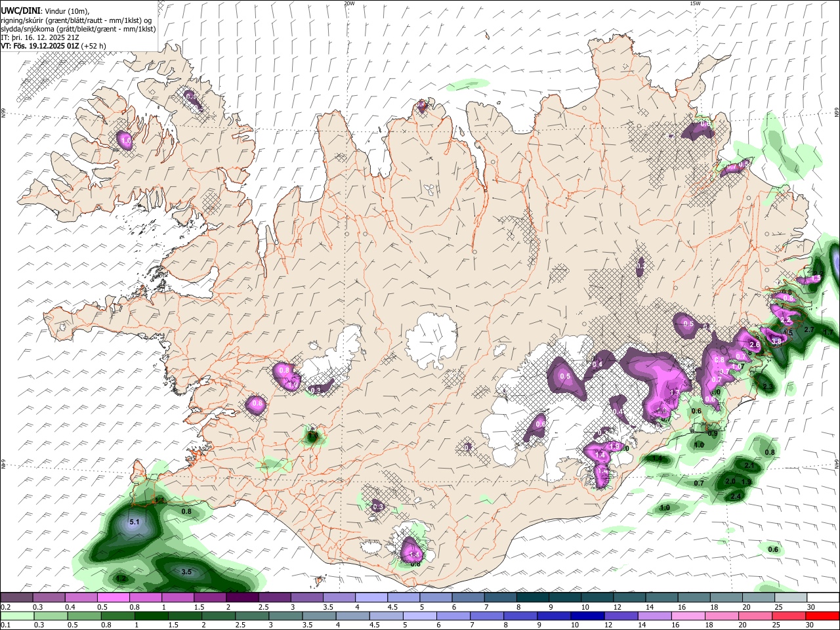Viewport: 840px width, 630px height.
Task: Click the darkest green lower swatch between 1 and 1.5
Action: [150, 616]
